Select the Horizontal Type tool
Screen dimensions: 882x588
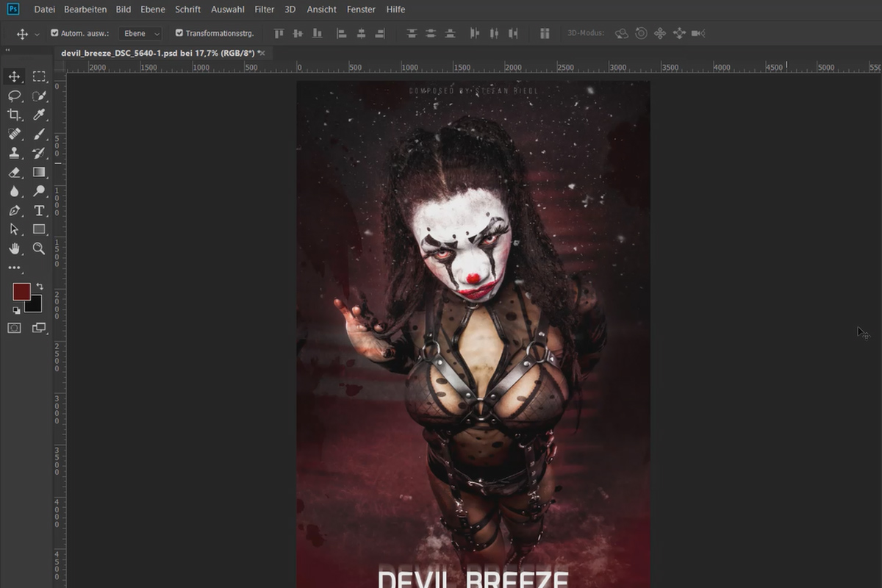(x=39, y=210)
